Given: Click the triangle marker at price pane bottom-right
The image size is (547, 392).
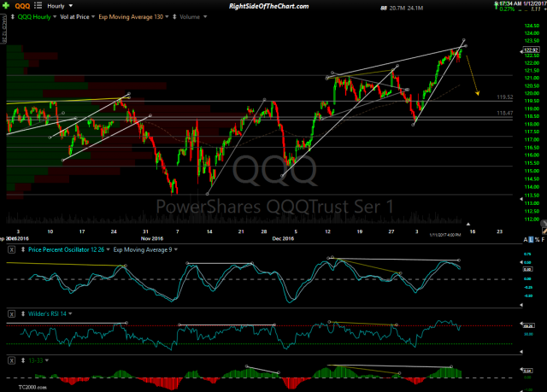Looking at the screenshot, I should pyautogui.click(x=521, y=199).
